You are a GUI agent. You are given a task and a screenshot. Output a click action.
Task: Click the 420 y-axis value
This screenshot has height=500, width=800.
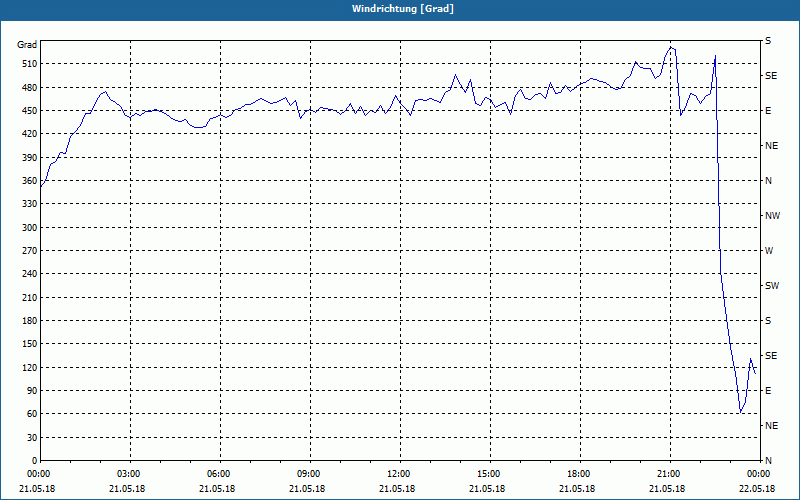point(30,134)
